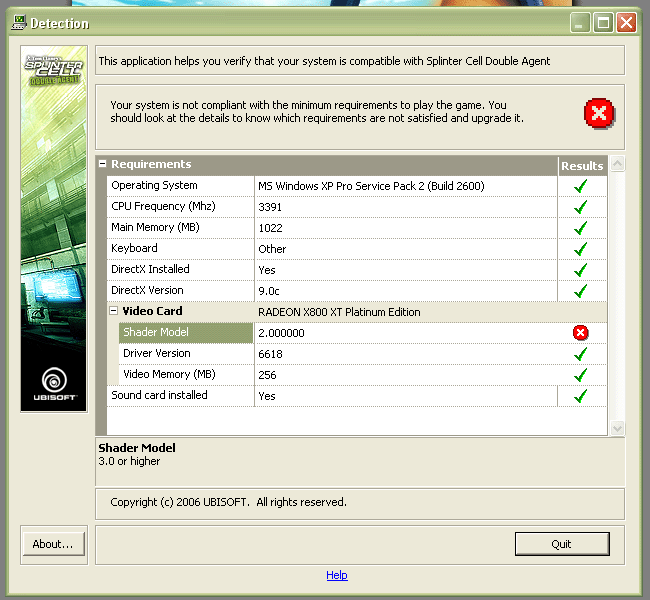This screenshot has width=650, height=600.
Task: Click the large red error icon in the warning message
Action: click(599, 113)
